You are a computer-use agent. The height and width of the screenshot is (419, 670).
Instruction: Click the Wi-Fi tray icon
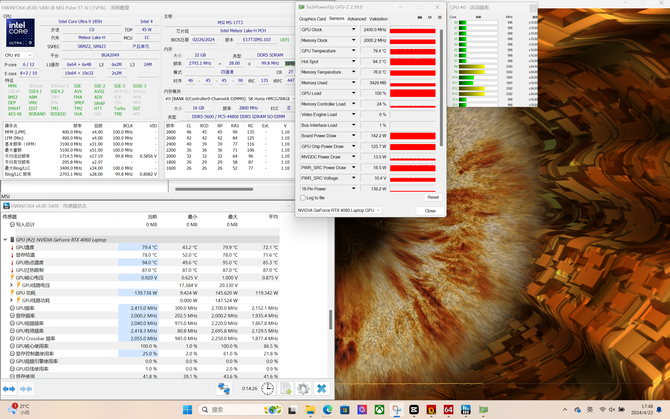(602, 410)
